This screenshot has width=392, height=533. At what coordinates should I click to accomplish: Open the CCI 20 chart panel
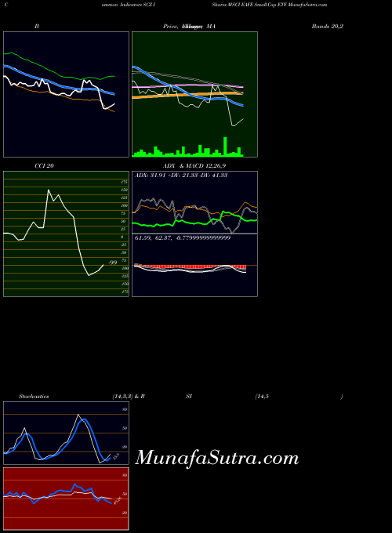click(x=67, y=234)
